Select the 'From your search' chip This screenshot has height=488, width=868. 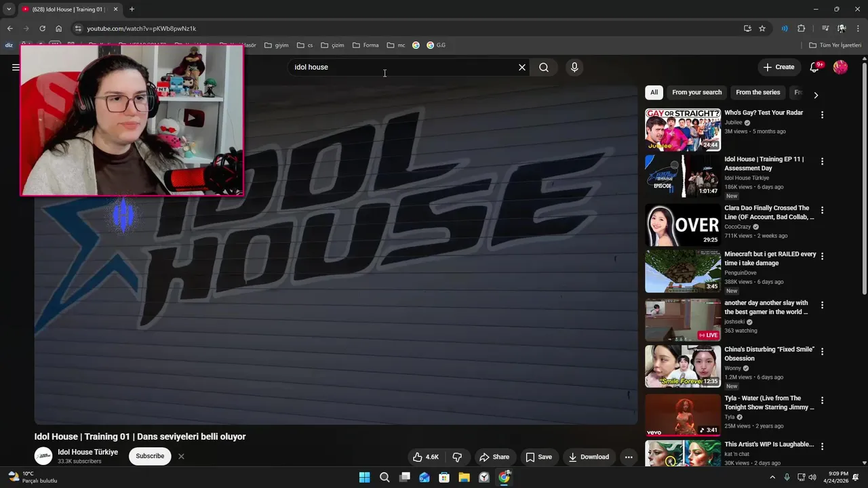[x=696, y=92]
